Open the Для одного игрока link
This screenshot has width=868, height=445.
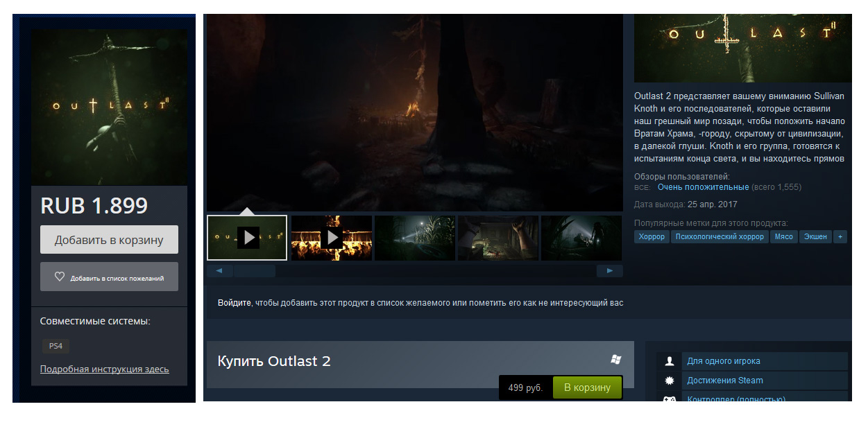click(723, 361)
